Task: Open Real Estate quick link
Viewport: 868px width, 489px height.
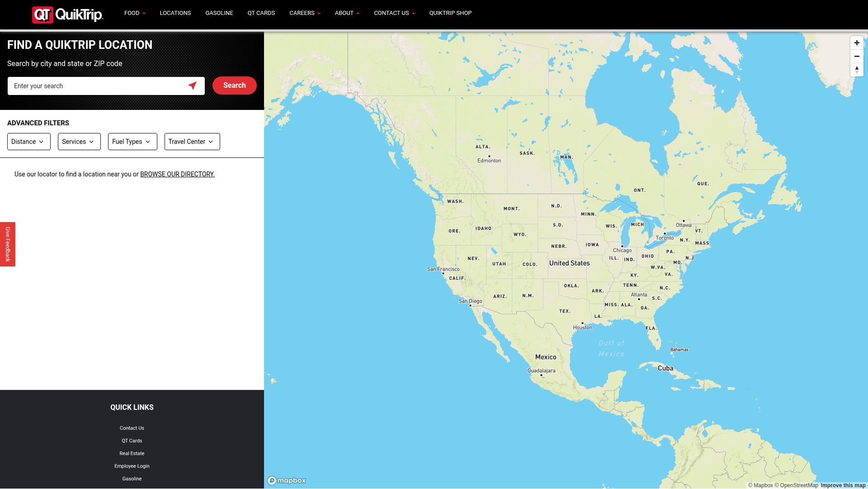Action: click(x=132, y=453)
